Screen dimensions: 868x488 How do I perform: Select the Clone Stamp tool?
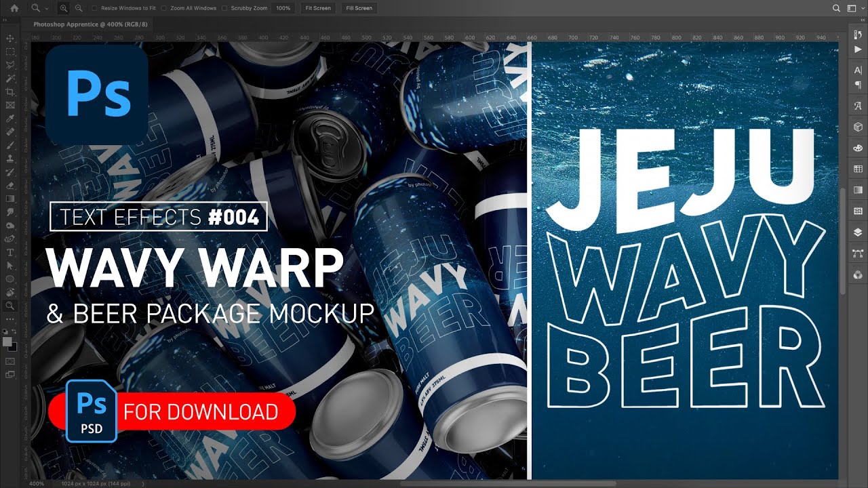pos(10,158)
